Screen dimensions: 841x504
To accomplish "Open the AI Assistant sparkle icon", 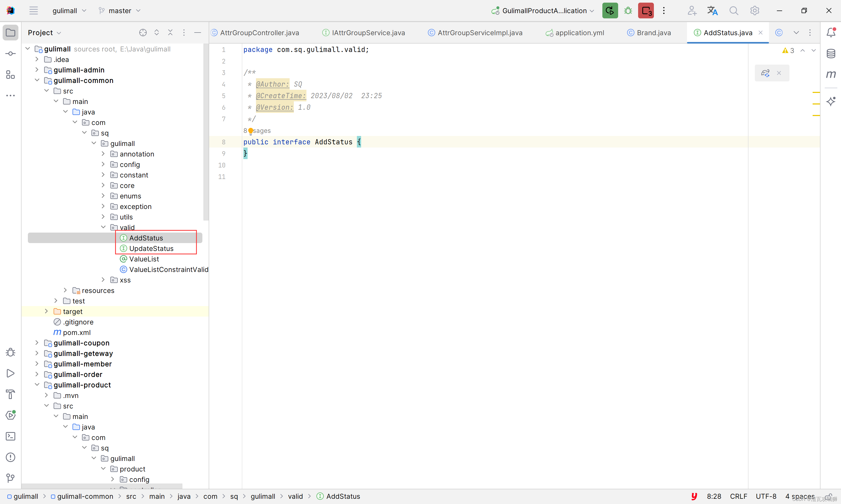I will 830,101.
